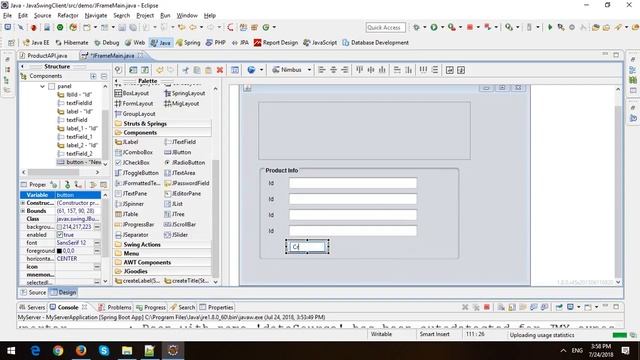Pick JTextField from the palette

click(x=180, y=142)
